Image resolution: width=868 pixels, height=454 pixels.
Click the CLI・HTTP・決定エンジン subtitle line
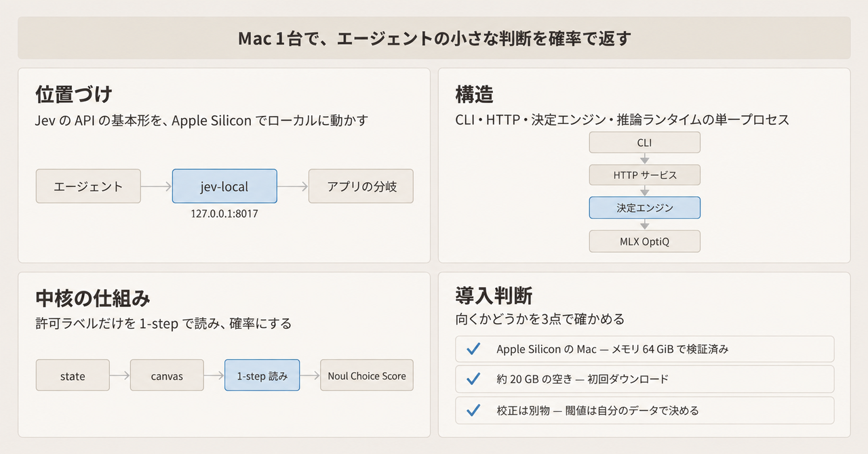coord(623,120)
